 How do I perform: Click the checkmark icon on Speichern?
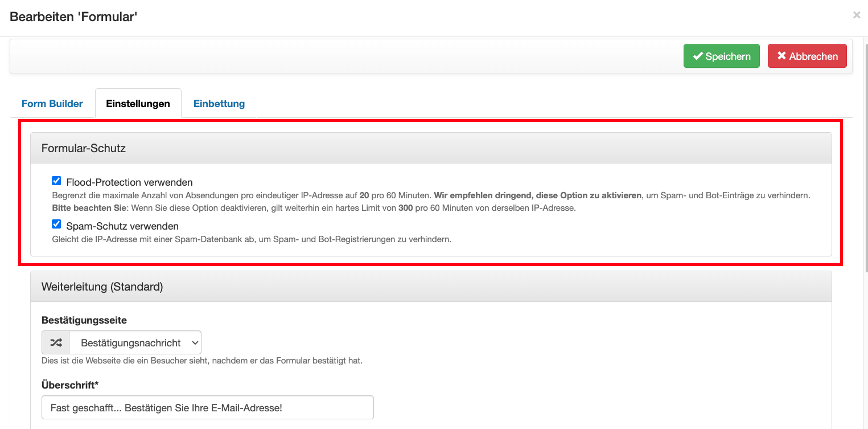point(698,56)
